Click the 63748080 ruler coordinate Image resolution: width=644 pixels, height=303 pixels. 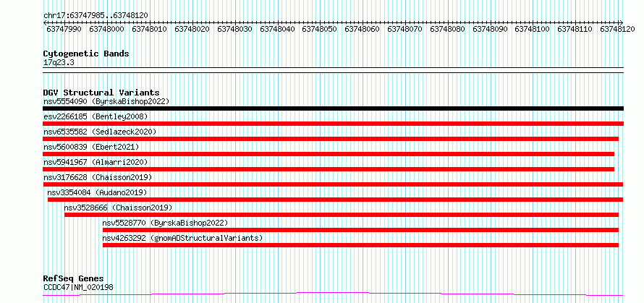click(447, 29)
